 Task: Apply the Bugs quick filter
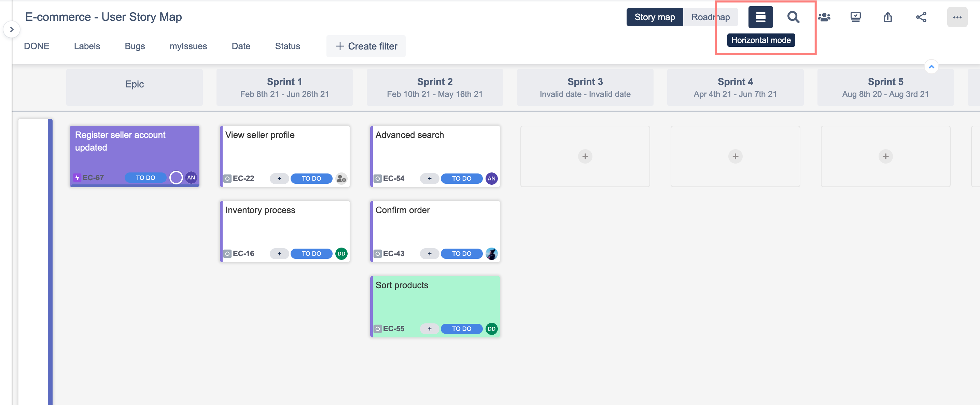click(135, 46)
